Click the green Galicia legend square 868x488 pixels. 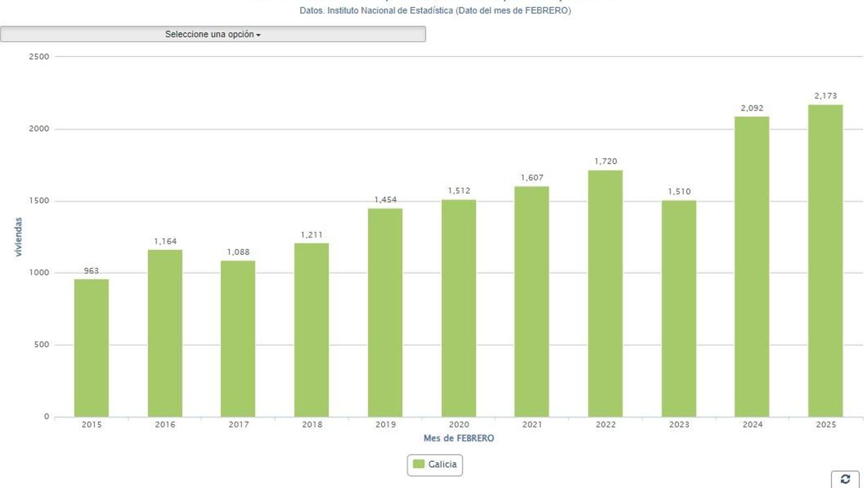pos(418,464)
